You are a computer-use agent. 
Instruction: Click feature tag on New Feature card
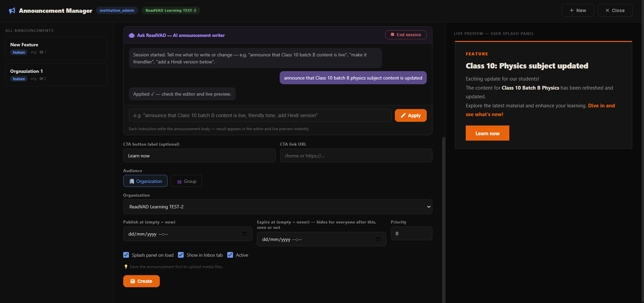[19, 52]
